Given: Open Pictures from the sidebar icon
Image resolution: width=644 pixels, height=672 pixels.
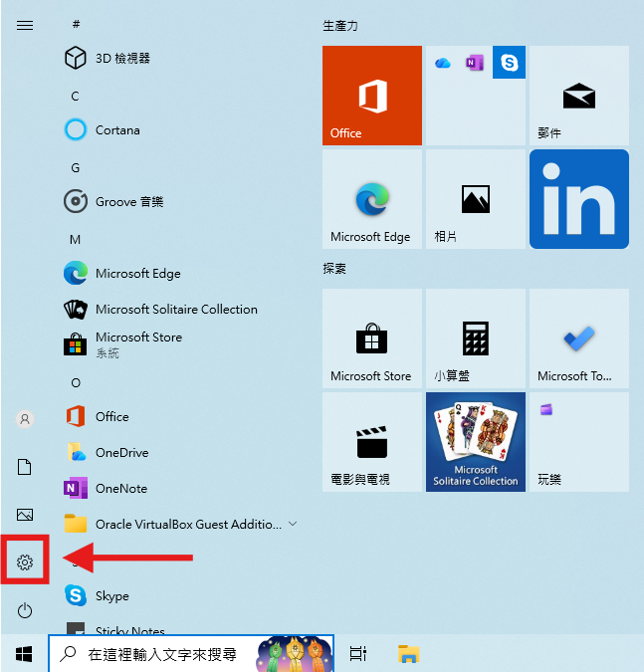Looking at the screenshot, I should tap(25, 515).
